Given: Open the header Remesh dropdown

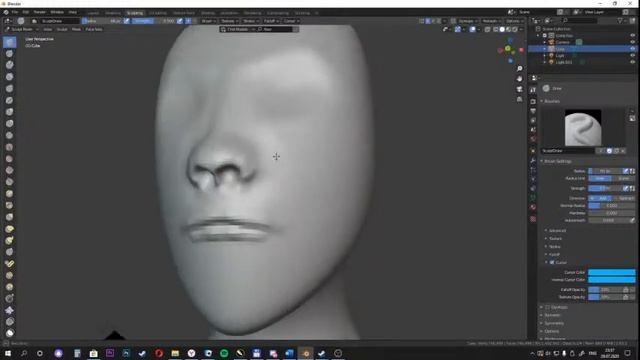Looking at the screenshot, I should (491, 21).
